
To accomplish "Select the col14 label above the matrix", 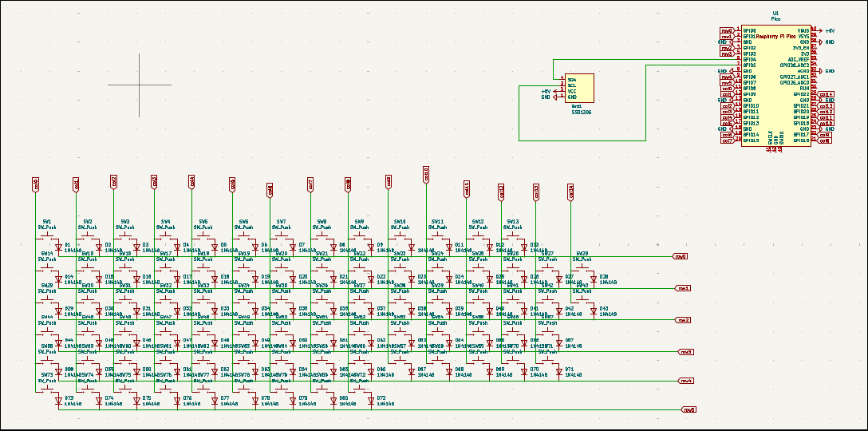I will (570, 191).
